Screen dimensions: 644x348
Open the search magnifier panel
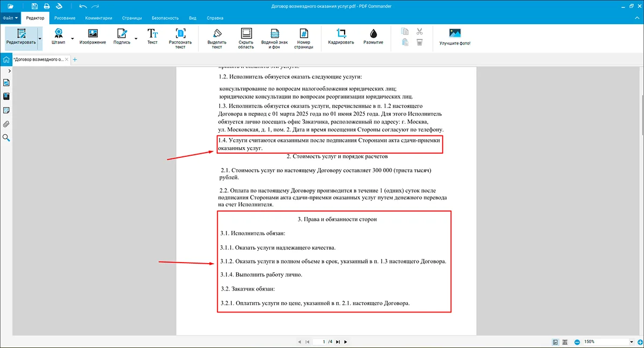pos(6,138)
